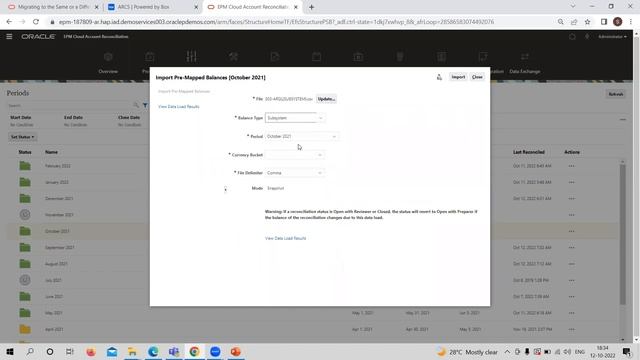Select the hammer and wrench tools icon
This screenshot has height=360, width=640.
click(233, 57)
